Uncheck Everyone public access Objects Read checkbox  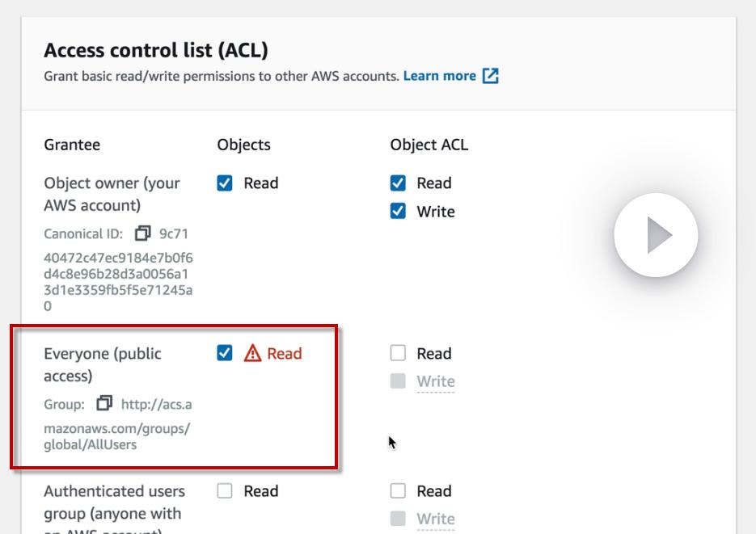click(225, 353)
